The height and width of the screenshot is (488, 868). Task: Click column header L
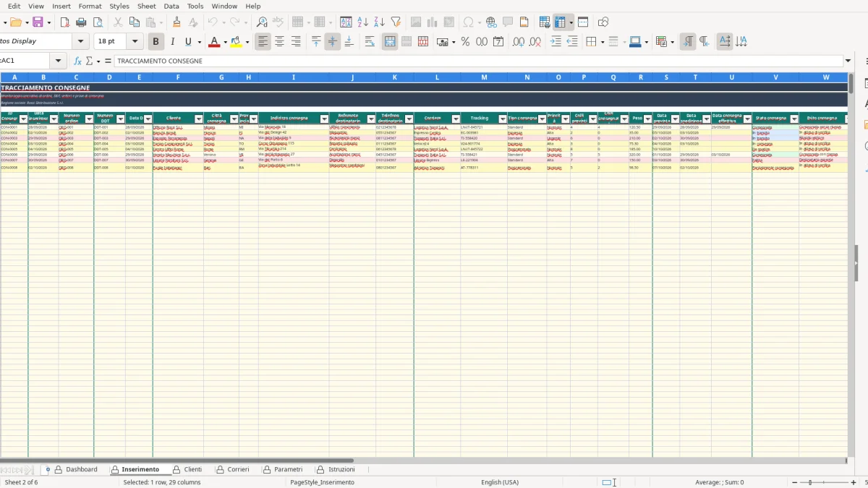437,77
